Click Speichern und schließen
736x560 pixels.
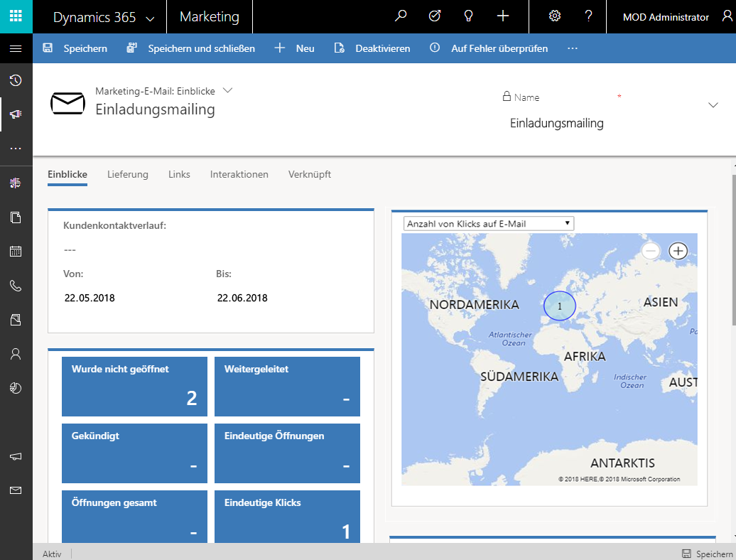[x=190, y=48]
